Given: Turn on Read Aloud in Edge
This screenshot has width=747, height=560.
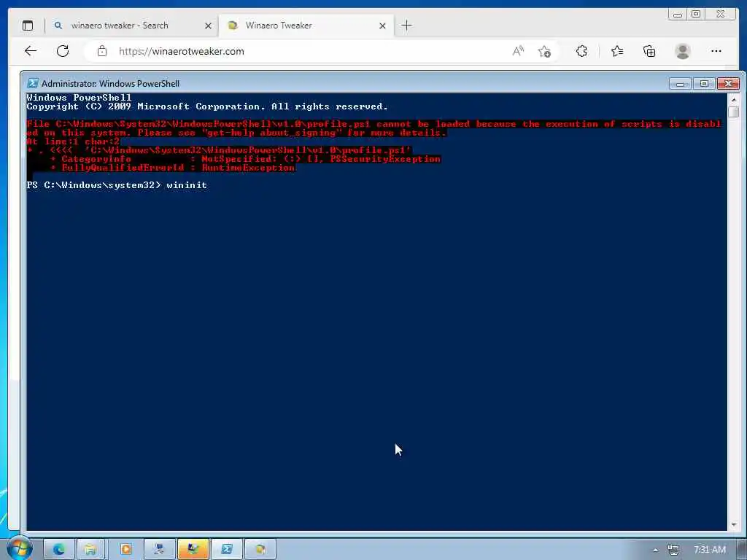Looking at the screenshot, I should point(518,51).
